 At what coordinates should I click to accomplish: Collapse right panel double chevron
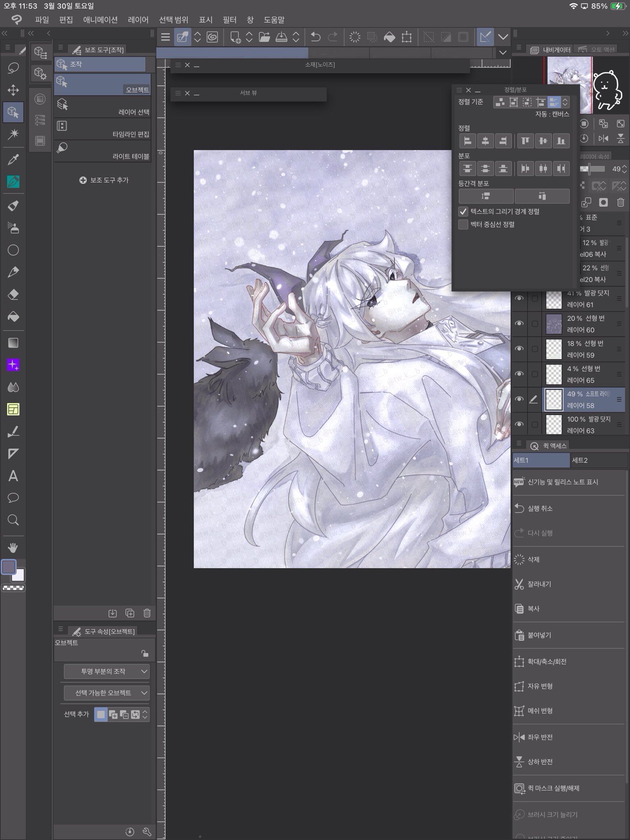(625, 33)
